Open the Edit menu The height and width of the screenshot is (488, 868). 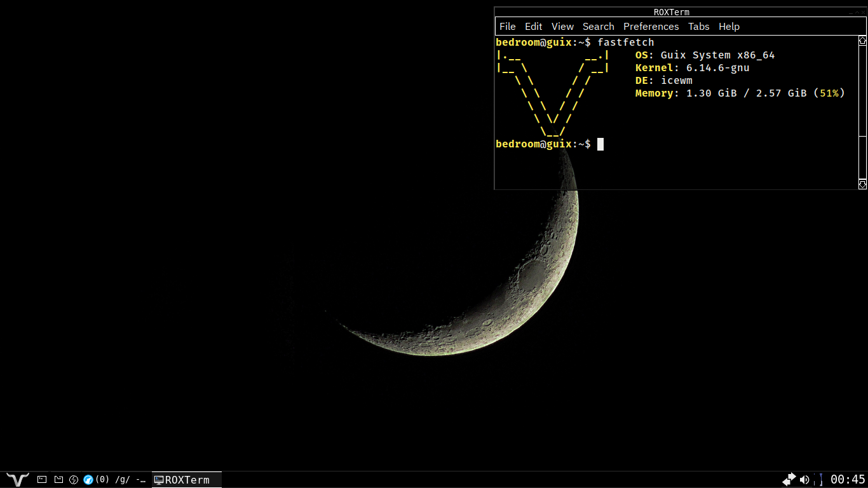pyautogui.click(x=533, y=27)
